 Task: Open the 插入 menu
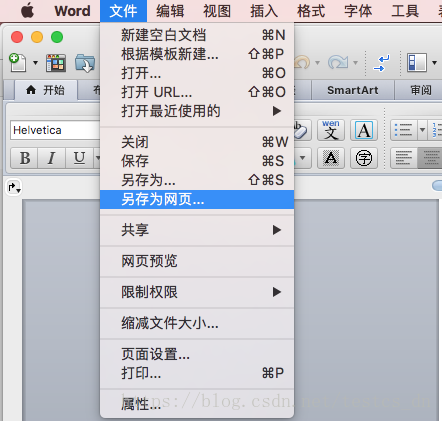pyautogui.click(x=264, y=11)
